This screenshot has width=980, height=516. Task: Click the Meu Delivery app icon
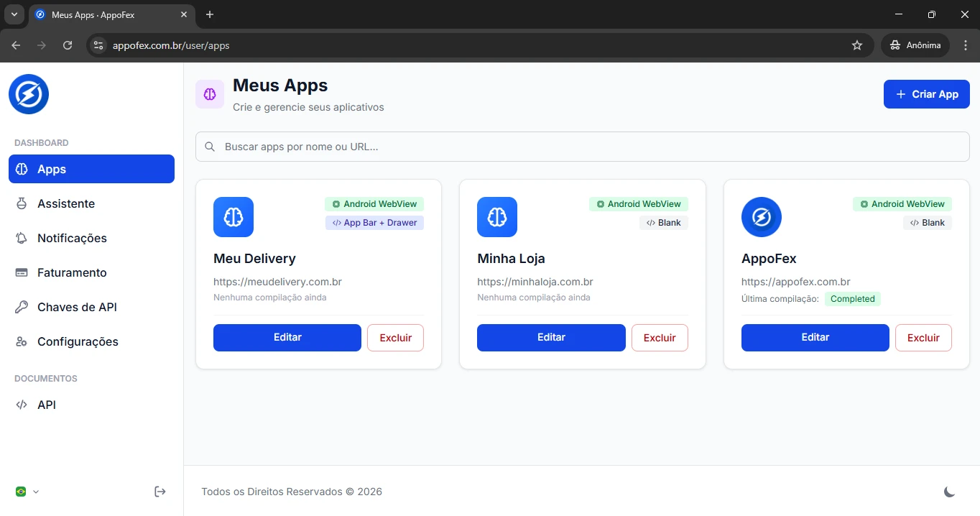[234, 217]
